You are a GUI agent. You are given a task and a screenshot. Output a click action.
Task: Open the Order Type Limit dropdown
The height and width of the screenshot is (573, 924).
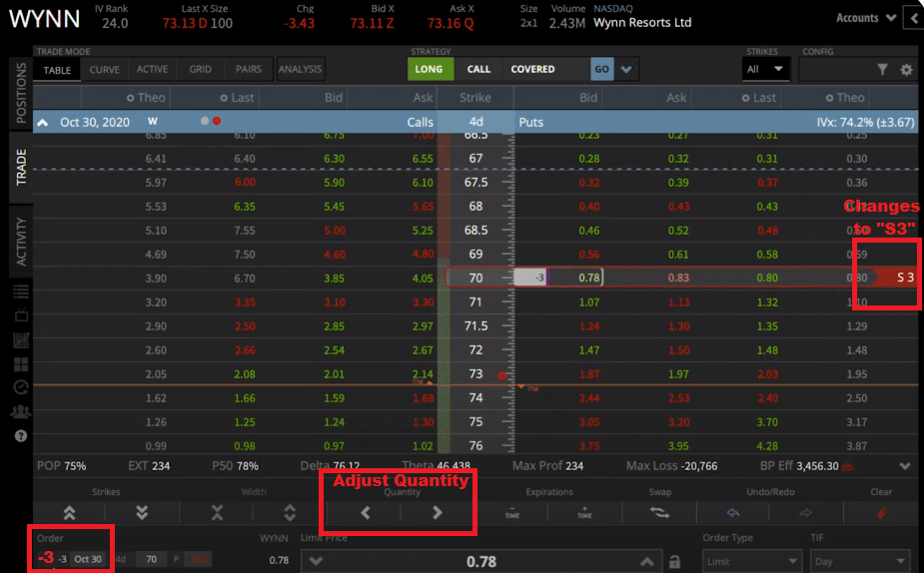coord(749,562)
